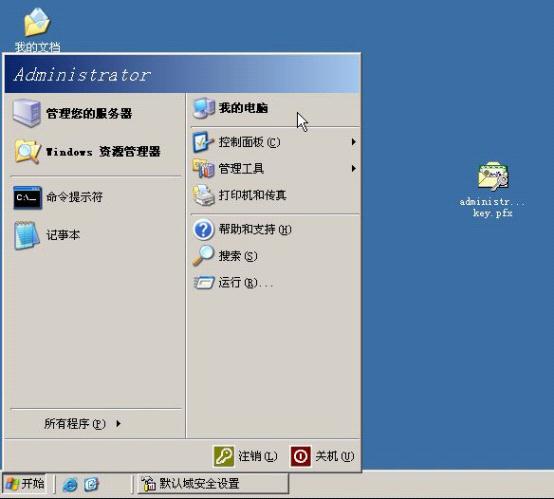Expand the 所有程序 arrow
This screenshot has height=499, width=554.
tap(118, 423)
